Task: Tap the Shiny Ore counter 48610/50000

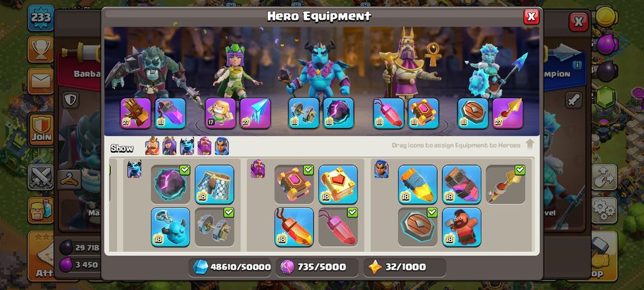Action: [232, 267]
